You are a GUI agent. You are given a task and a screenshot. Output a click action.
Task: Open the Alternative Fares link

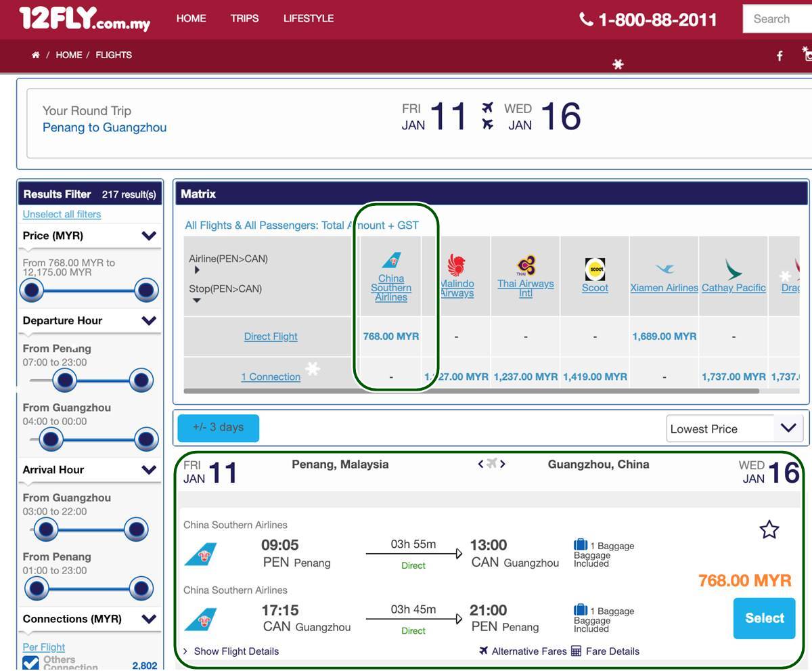[529, 651]
